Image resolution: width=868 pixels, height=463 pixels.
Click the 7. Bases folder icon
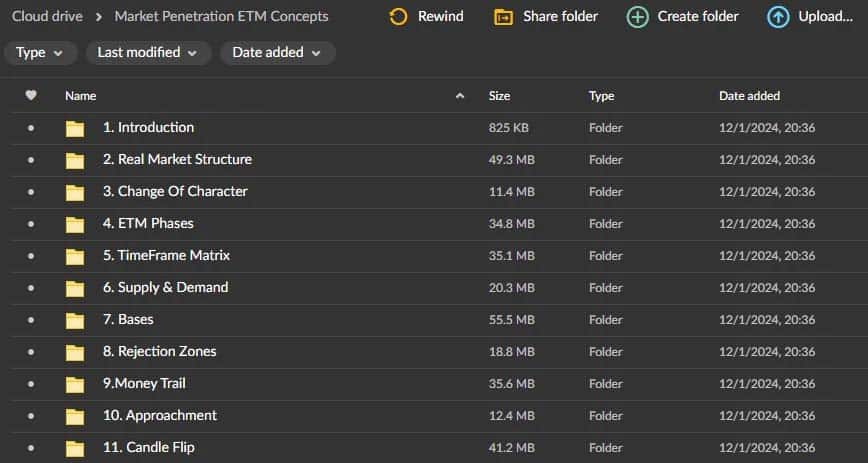(75, 320)
